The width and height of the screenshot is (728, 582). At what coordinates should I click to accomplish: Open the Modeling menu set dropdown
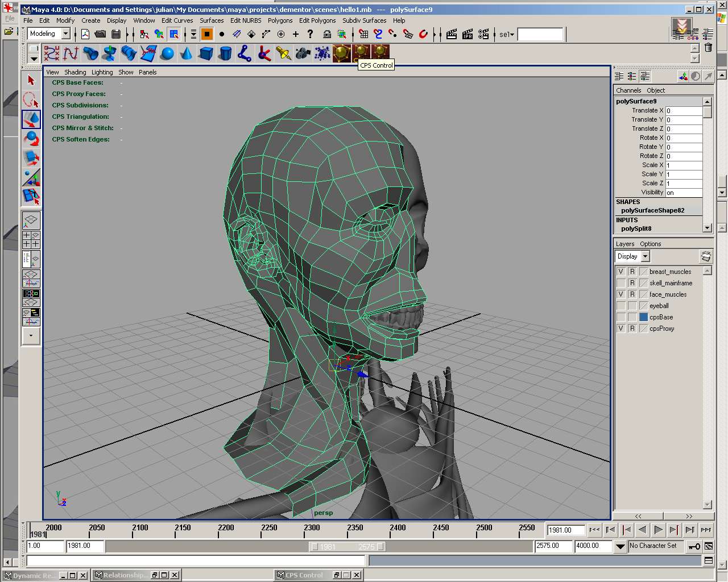click(65, 34)
